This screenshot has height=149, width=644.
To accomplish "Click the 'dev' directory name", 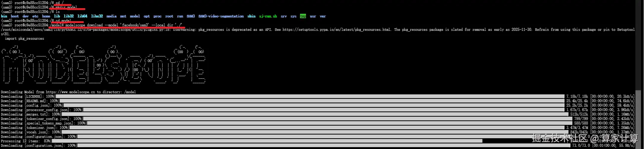I will tap(26, 16).
